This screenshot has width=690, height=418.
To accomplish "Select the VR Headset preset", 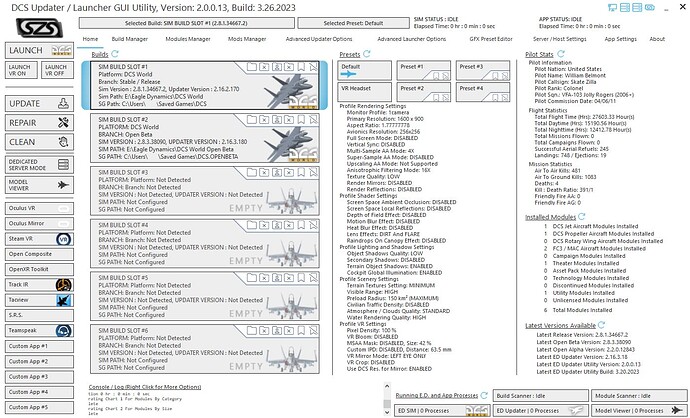I will click(365, 92).
